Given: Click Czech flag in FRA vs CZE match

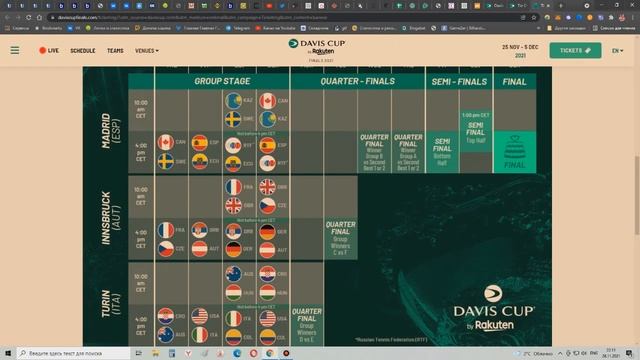Looking at the screenshot, I should pos(166,249).
